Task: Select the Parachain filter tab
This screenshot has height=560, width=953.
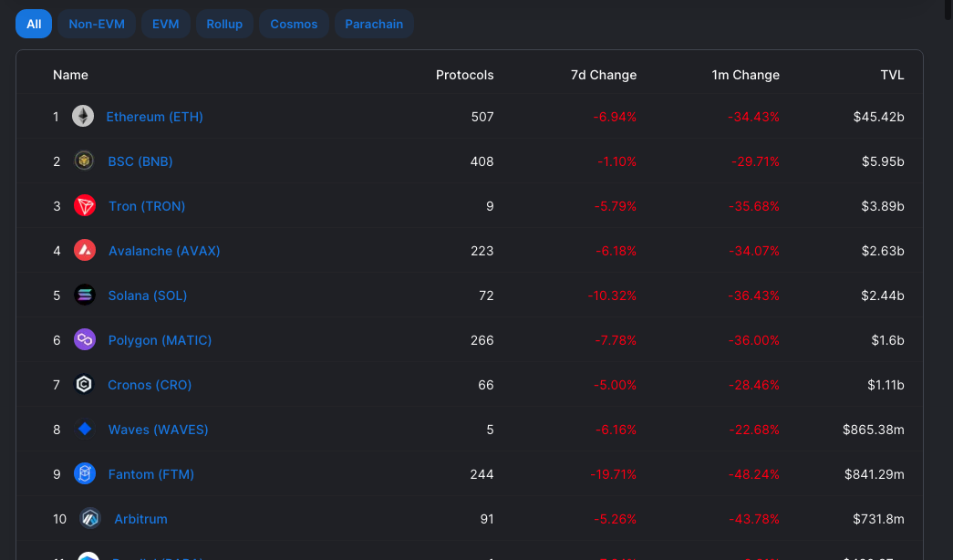Action: point(374,24)
